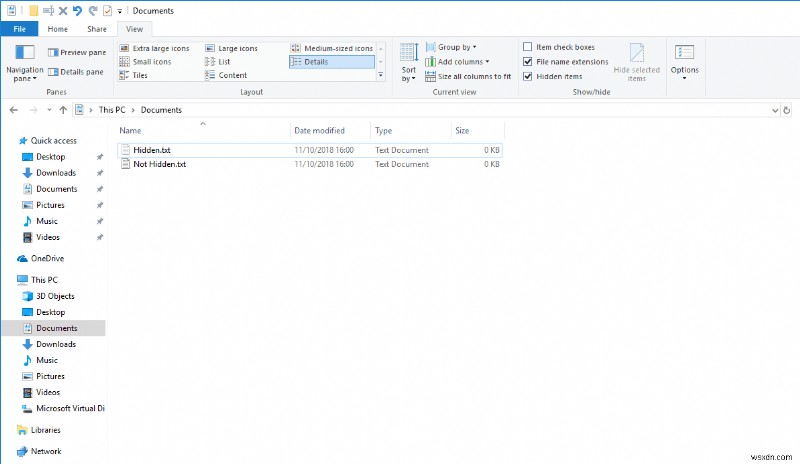Open the File menu
Image resolution: width=800 pixels, height=464 pixels.
[x=19, y=29]
